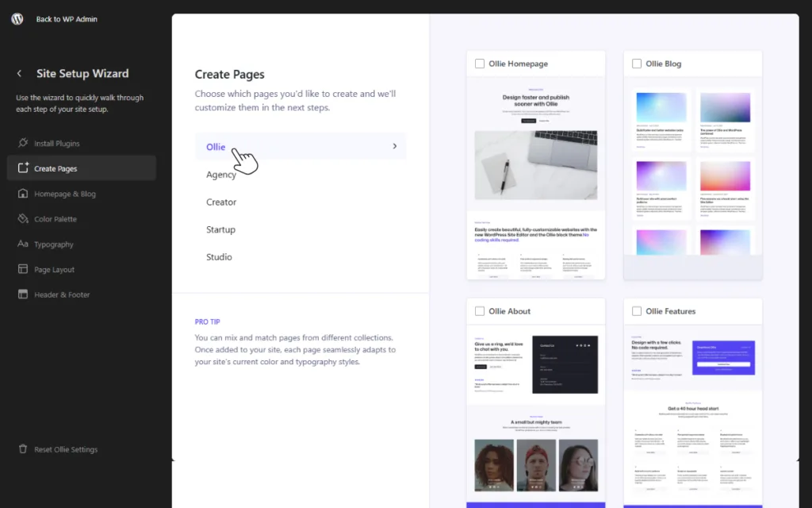Click the Homepage & Blog icon
The width and height of the screenshot is (812, 508).
point(23,194)
